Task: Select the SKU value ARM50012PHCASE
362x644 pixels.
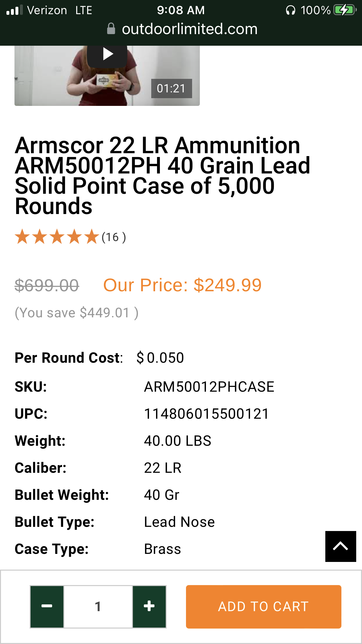Action: 209,387
